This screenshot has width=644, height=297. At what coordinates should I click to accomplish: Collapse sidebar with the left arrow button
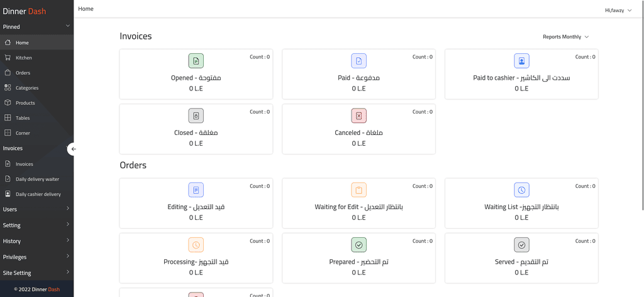pyautogui.click(x=73, y=149)
